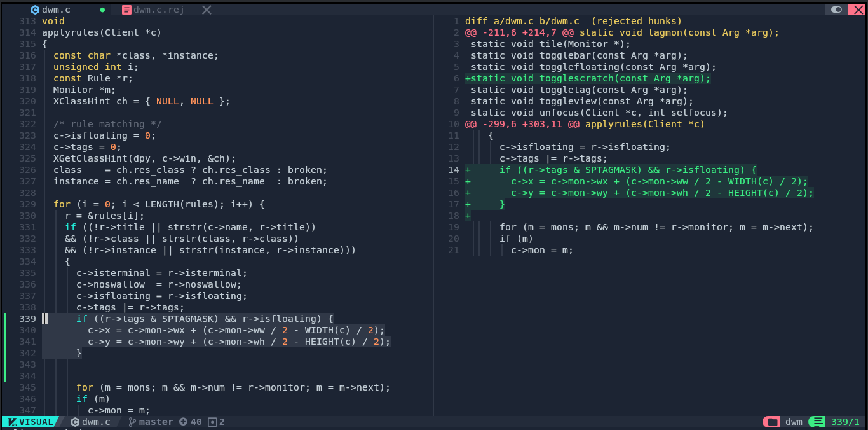Click the 'const char *class, *instance;' line
Viewport: 868px width, 430px height.
136,55
